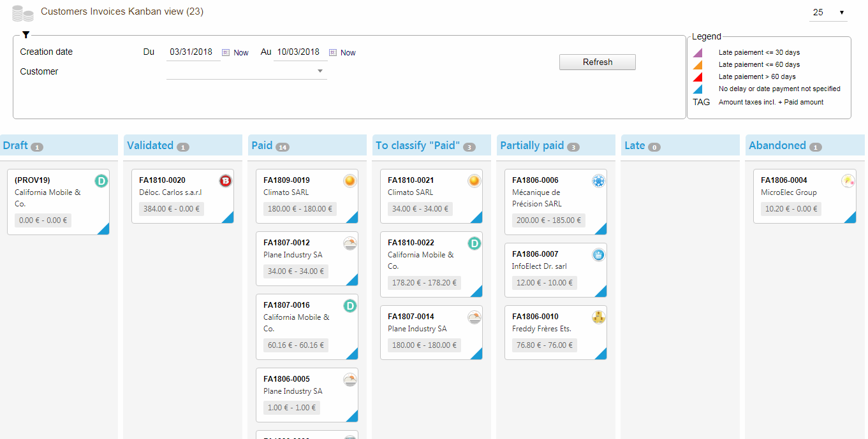The height and width of the screenshot is (439, 868).
Task: Open calendar picker for start date
Action: 226,52
